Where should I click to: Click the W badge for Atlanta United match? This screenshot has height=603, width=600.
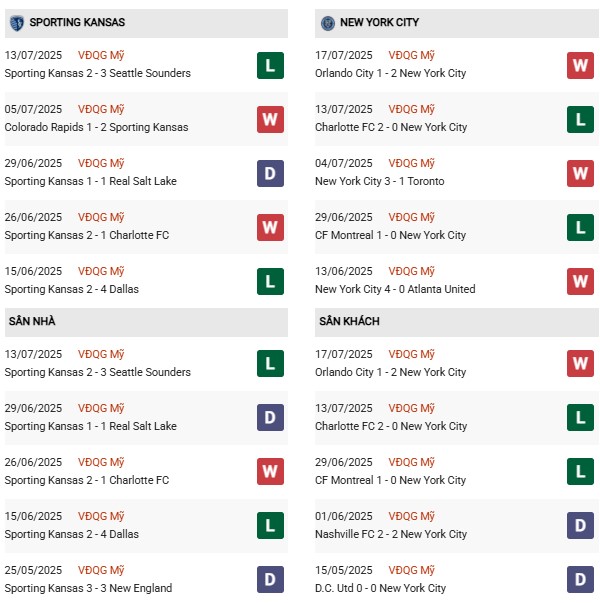tap(580, 281)
